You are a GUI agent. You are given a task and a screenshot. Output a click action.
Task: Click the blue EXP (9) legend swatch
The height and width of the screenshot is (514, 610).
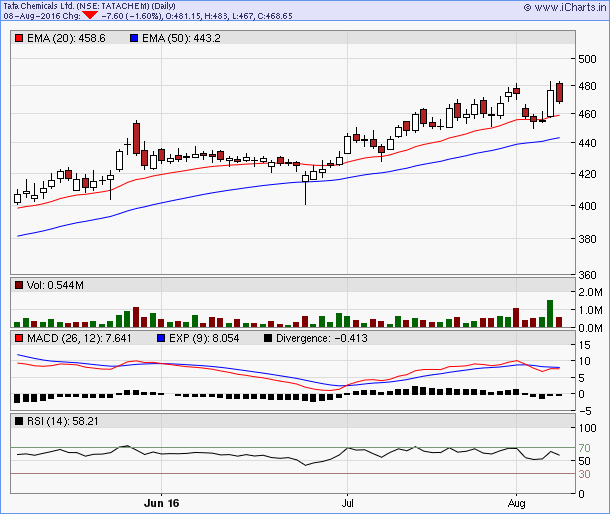[x=161, y=338]
